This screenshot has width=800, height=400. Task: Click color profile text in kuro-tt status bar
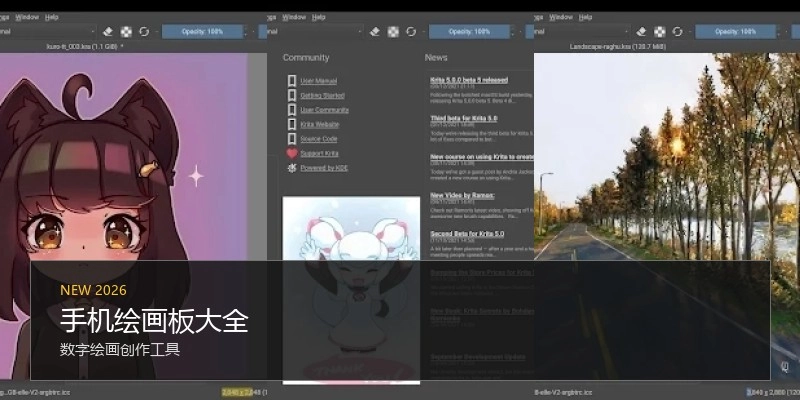coord(35,392)
